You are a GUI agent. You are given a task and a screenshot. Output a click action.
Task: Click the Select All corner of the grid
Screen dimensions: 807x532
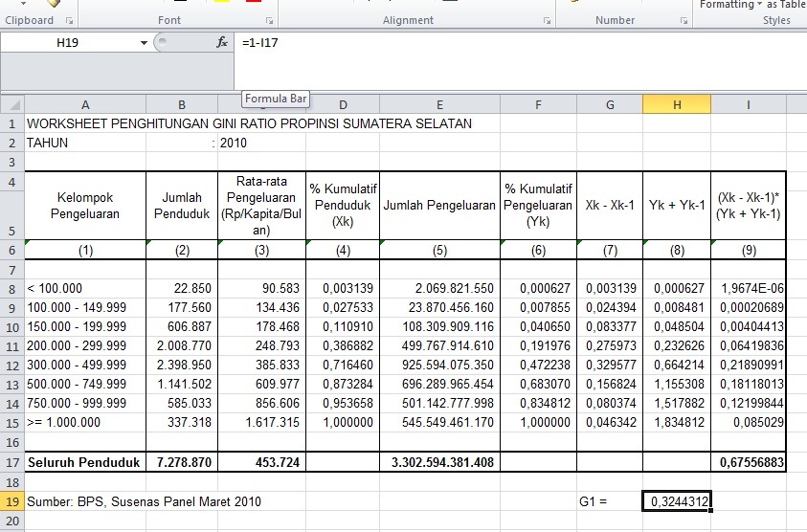[12, 104]
